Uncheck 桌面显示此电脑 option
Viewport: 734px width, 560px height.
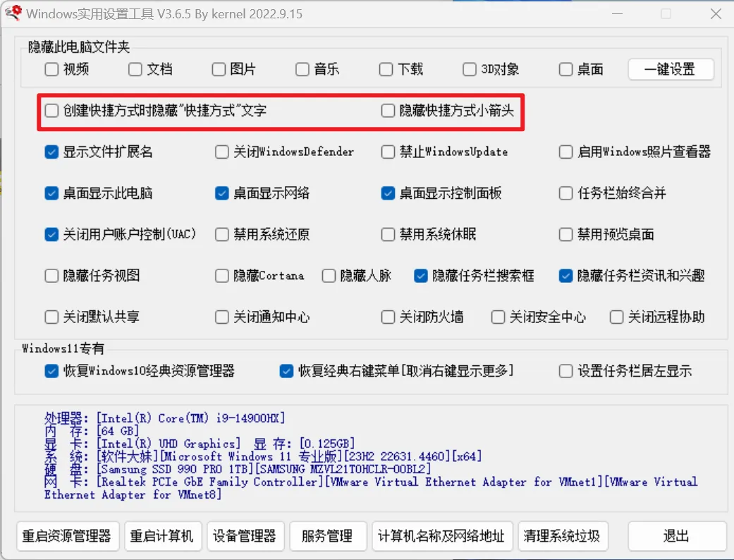tap(51, 193)
